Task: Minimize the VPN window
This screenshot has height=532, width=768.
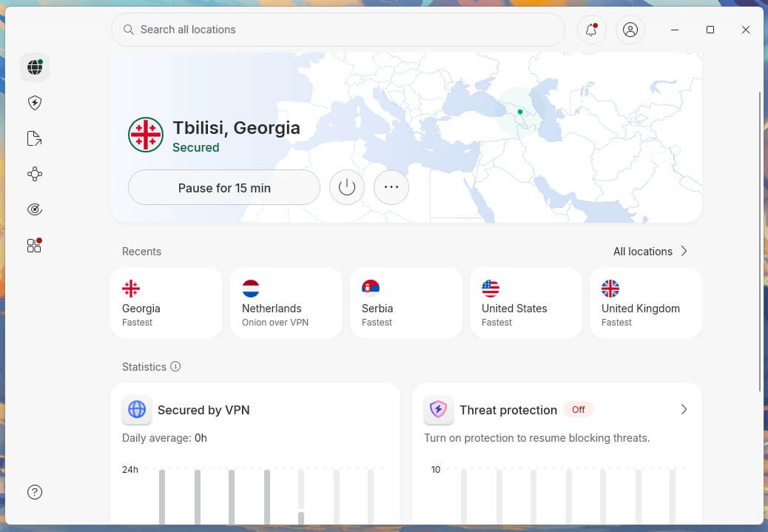Action: [675, 30]
